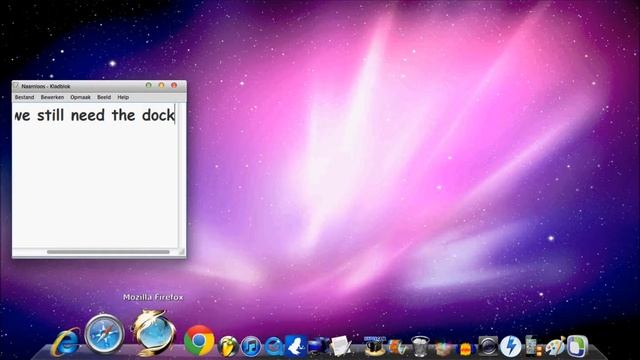Click the white frog icon on blue
This screenshot has width=640, height=360.
tap(296, 346)
